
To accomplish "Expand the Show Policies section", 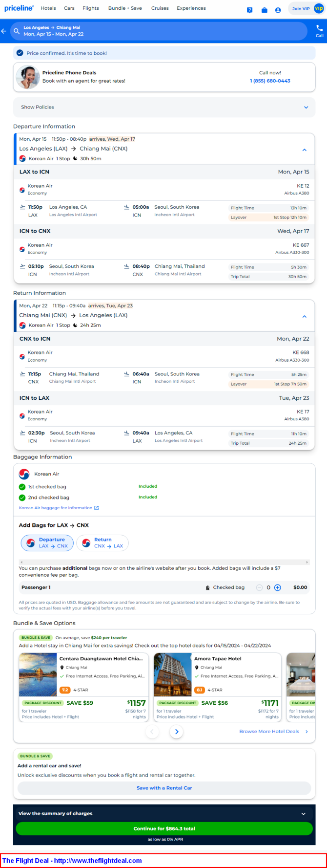I will [x=164, y=107].
